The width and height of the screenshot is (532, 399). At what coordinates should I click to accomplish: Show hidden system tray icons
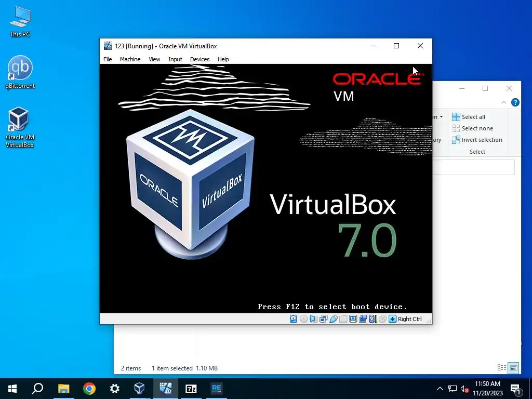440,389
